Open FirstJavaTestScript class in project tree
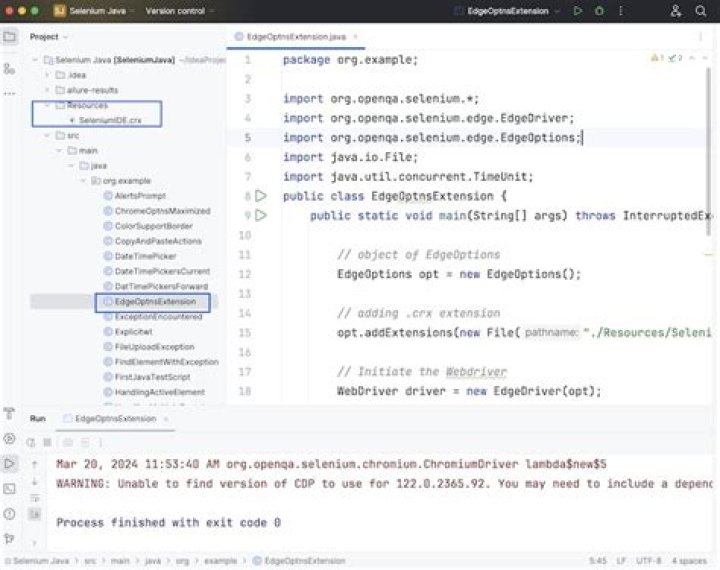The image size is (720, 570). coord(152,377)
